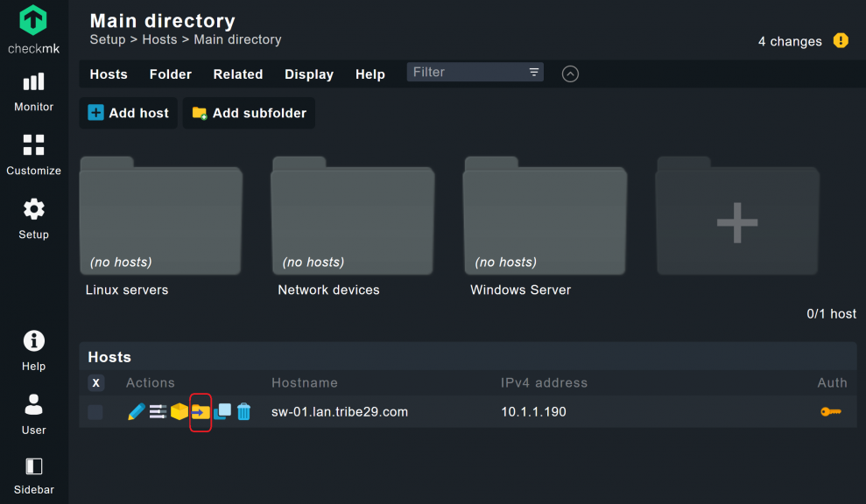Open the Hosts dropdown menu
The width and height of the screenshot is (866, 504).
tap(109, 74)
